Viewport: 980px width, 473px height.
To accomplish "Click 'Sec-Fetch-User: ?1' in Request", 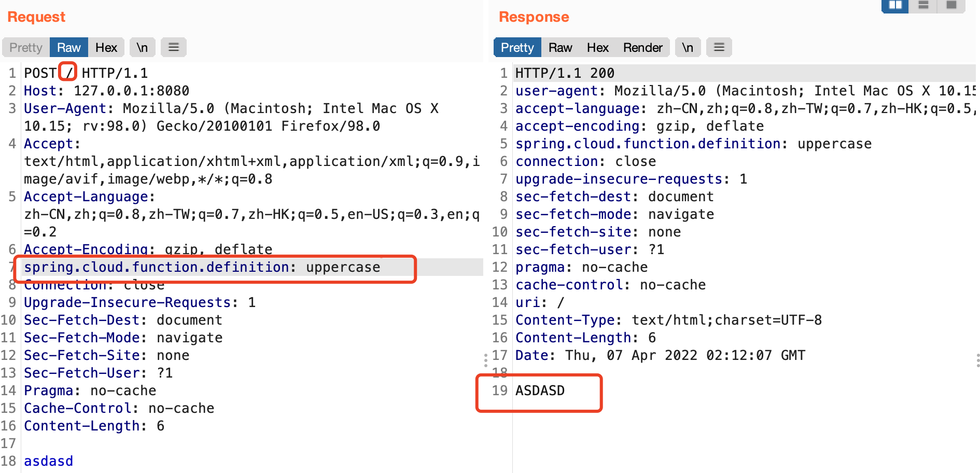I will [99, 373].
